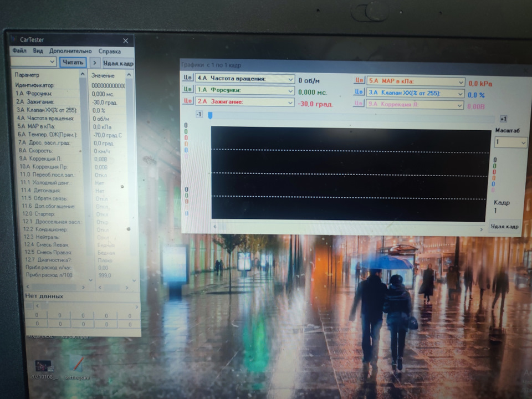
Task: Click Удал.кадр in CarTester toolbar
Action: [x=118, y=63]
